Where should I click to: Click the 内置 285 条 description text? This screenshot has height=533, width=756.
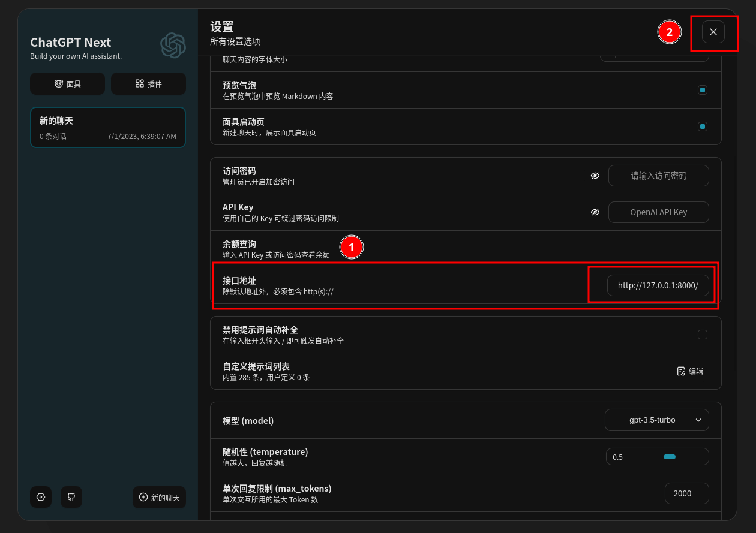pyautogui.click(x=266, y=377)
